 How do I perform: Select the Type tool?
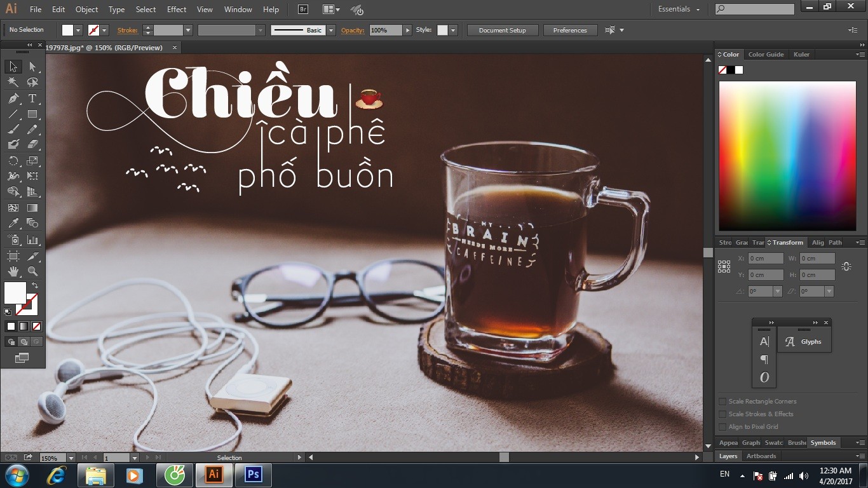click(32, 98)
